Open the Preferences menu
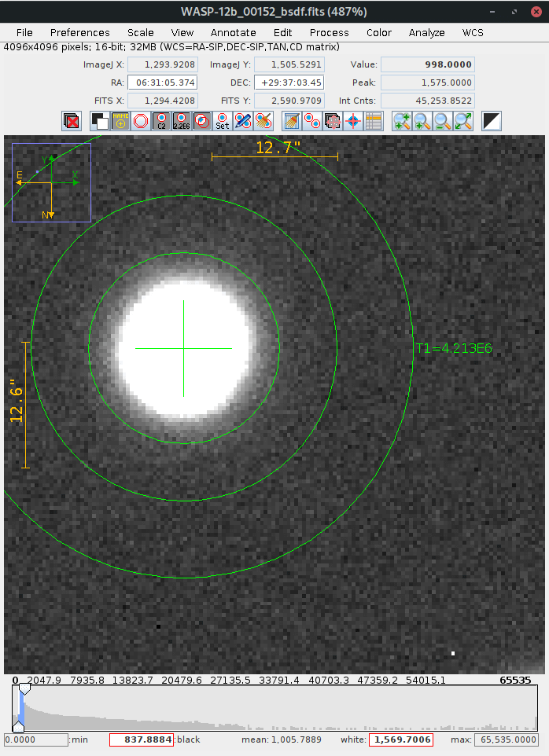The image size is (549, 756). [80, 32]
